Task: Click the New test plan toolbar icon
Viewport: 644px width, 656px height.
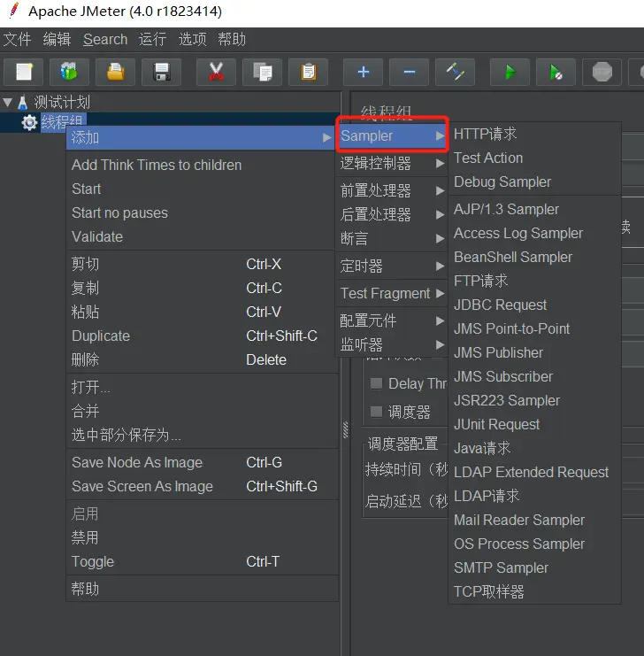Action: tap(24, 72)
